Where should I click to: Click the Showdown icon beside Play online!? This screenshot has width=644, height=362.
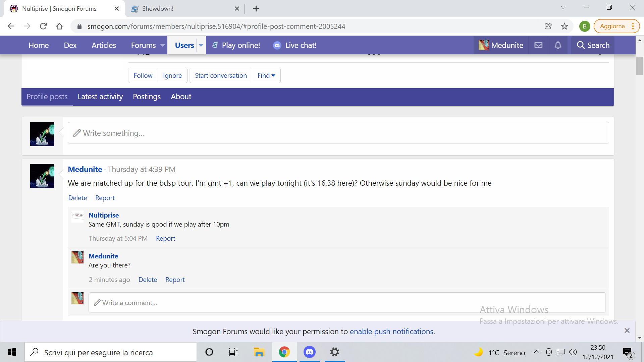(x=215, y=45)
